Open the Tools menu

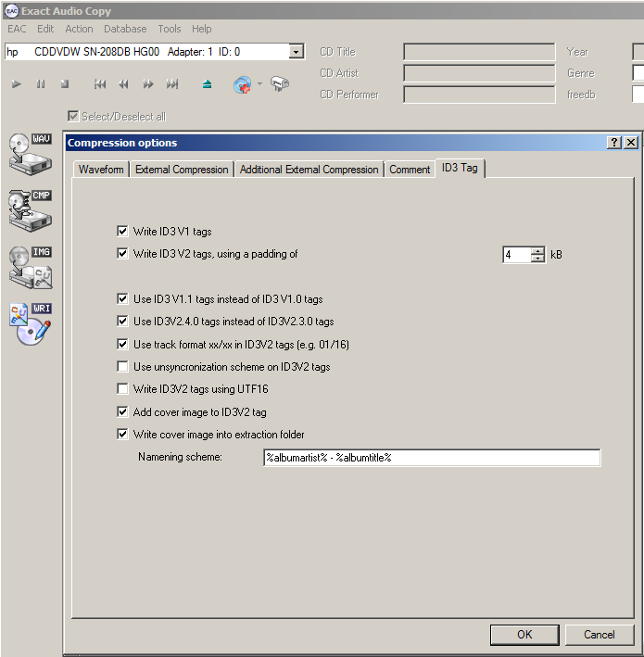tap(170, 29)
